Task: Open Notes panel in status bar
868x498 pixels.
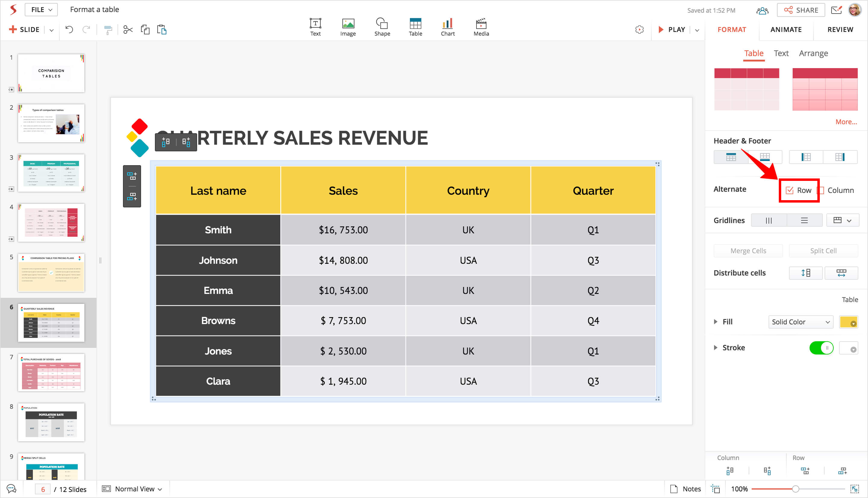Action: pos(685,489)
